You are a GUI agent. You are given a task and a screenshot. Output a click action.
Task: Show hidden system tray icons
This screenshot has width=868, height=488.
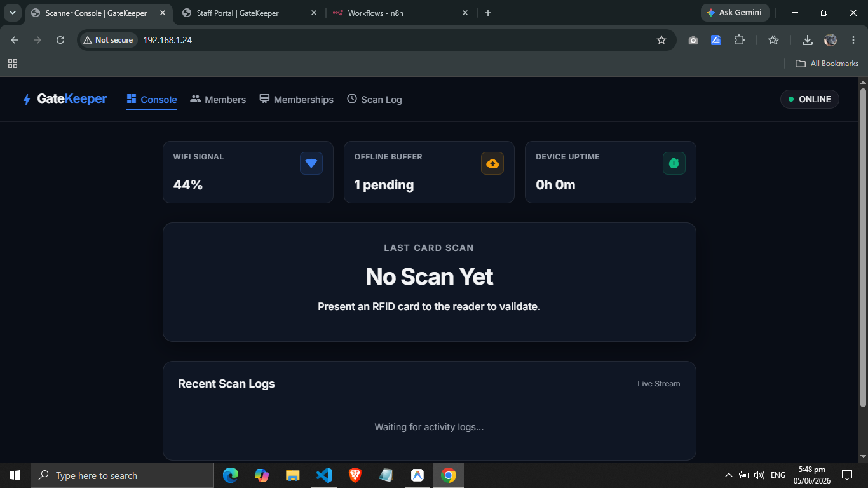coord(728,475)
